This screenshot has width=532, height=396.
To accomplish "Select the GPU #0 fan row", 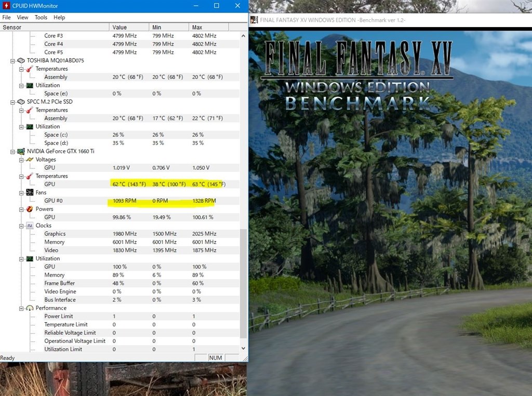I will [x=120, y=201].
